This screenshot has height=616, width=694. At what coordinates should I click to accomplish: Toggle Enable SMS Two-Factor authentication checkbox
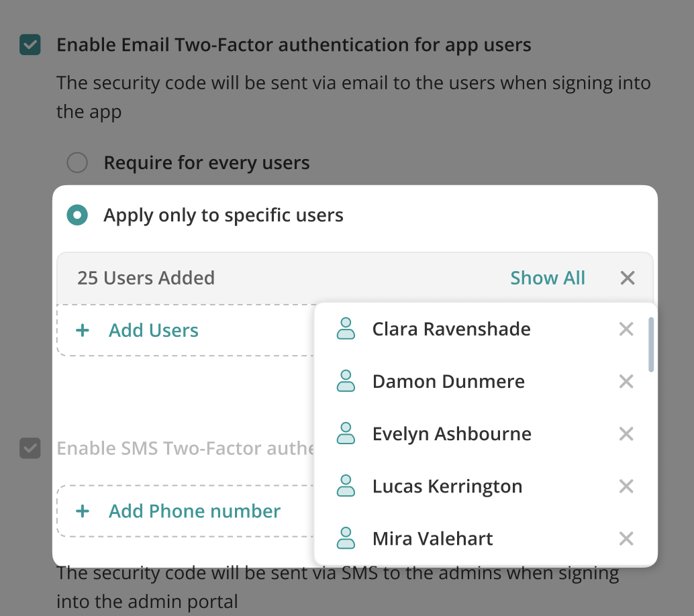[x=30, y=448]
